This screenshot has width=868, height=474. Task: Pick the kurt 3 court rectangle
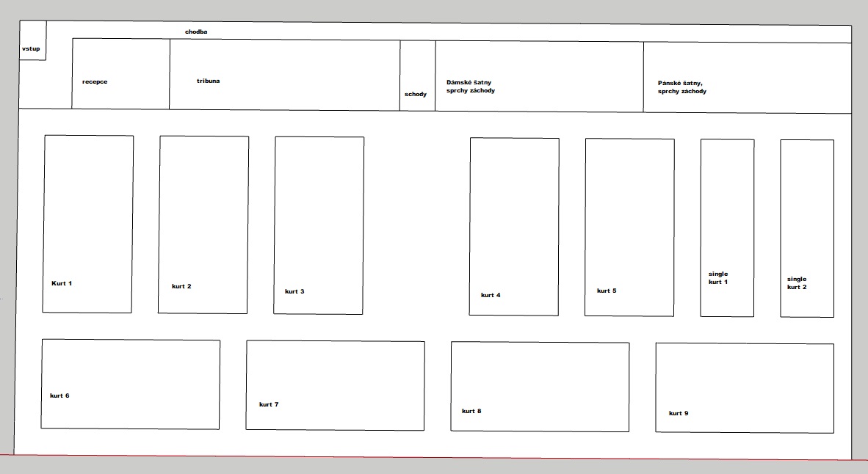pos(319,225)
